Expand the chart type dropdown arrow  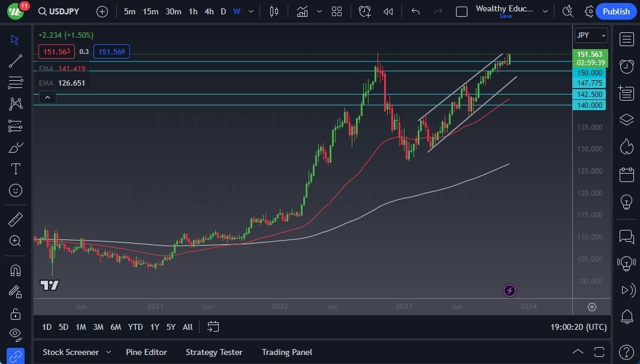[319, 11]
